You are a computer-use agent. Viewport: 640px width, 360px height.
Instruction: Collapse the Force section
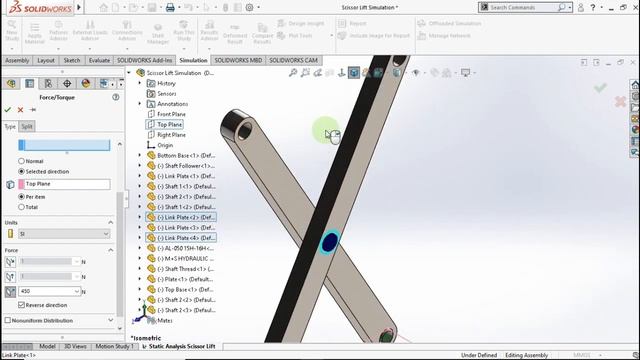111,250
